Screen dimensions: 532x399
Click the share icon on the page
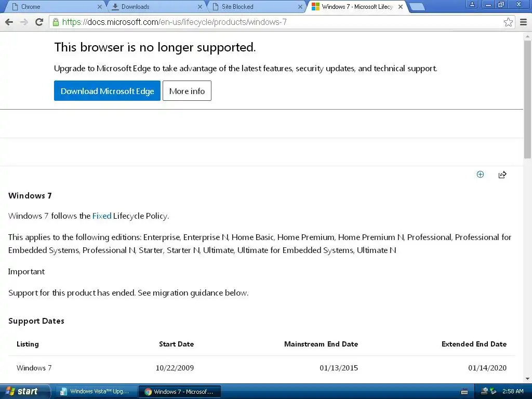[x=502, y=175]
